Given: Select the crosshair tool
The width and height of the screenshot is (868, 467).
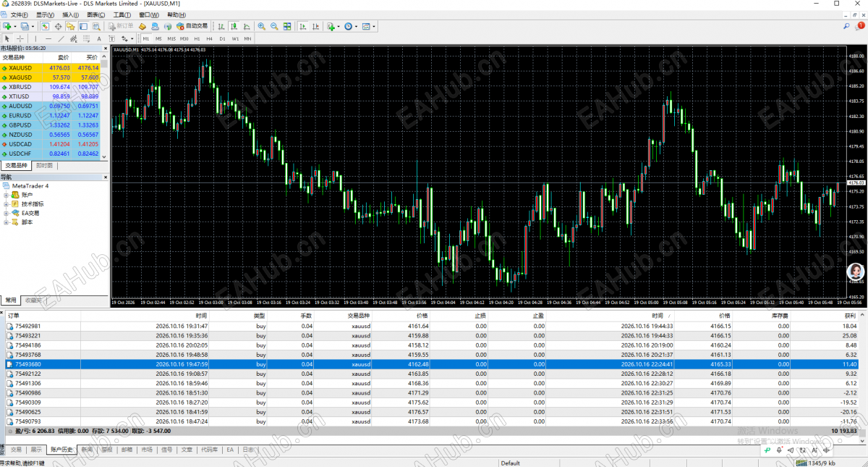Looking at the screenshot, I should tap(20, 38).
